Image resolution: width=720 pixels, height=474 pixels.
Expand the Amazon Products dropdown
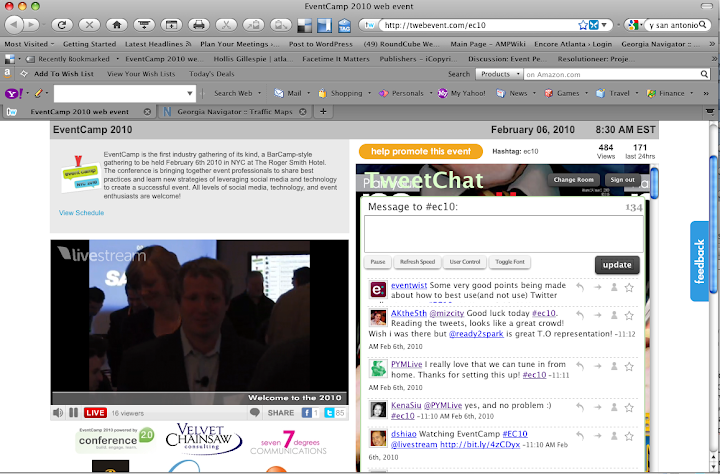pos(496,74)
